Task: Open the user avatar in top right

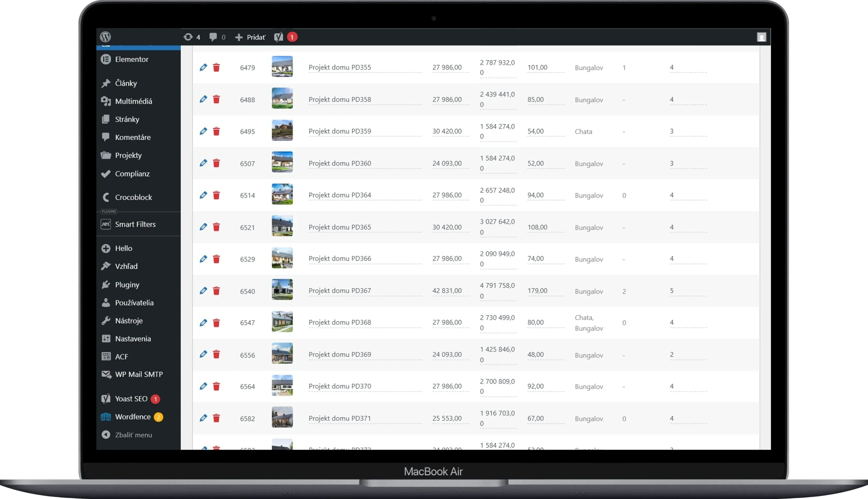Action: click(761, 37)
